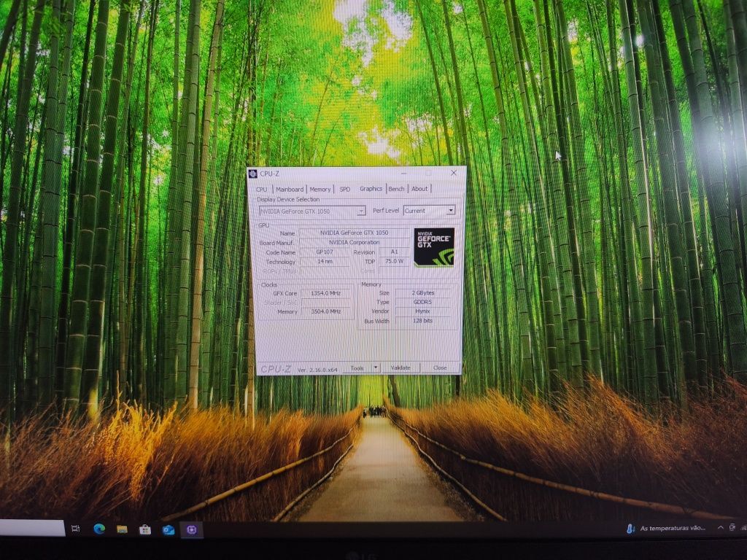Screen dimensions: 747x560
Task: Click the CPU-Z title bar app icon
Action: tap(253, 174)
